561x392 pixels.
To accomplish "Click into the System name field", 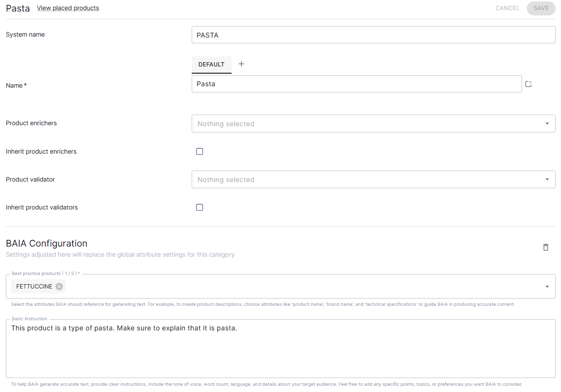I will pos(373,35).
